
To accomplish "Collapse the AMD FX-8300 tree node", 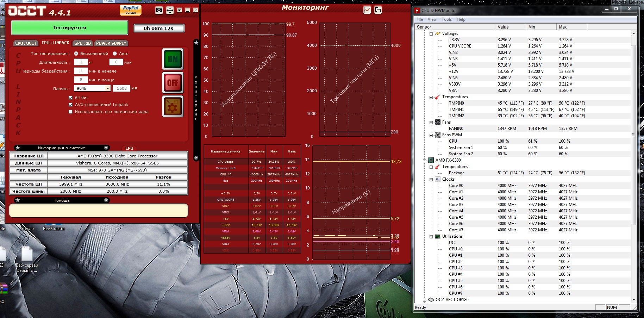I will (x=425, y=161).
